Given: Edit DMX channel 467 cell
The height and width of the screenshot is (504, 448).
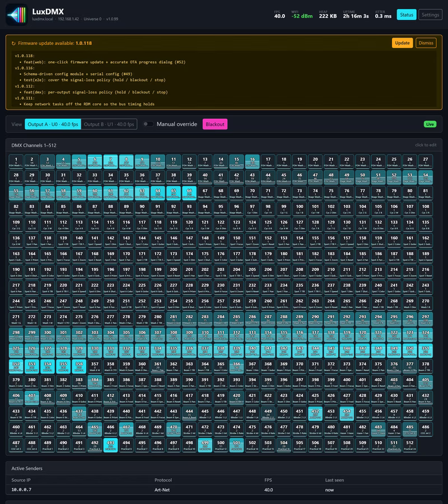Looking at the screenshot, I should pyautogui.click(x=127, y=430).
